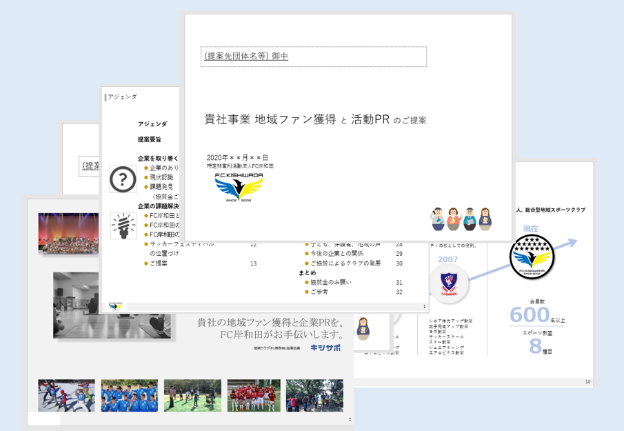The width and height of the screenshot is (624, 431).
Task: Click the lone doll figure beside キシサポ slide
Action: 363,328
